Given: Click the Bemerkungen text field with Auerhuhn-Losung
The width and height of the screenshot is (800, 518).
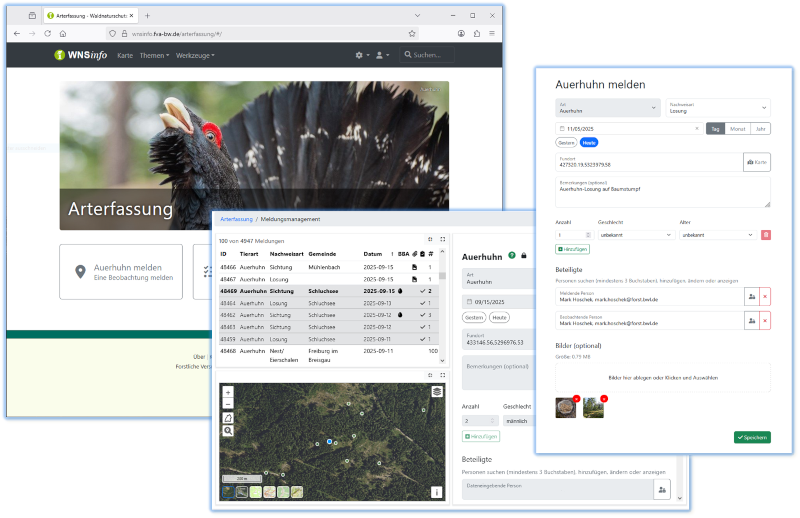Looking at the screenshot, I should click(x=662, y=192).
